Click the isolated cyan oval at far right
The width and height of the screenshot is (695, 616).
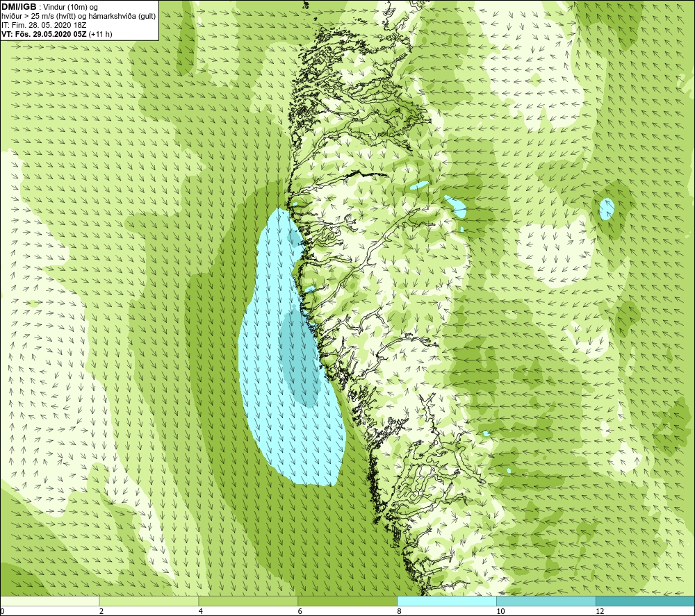click(606, 209)
